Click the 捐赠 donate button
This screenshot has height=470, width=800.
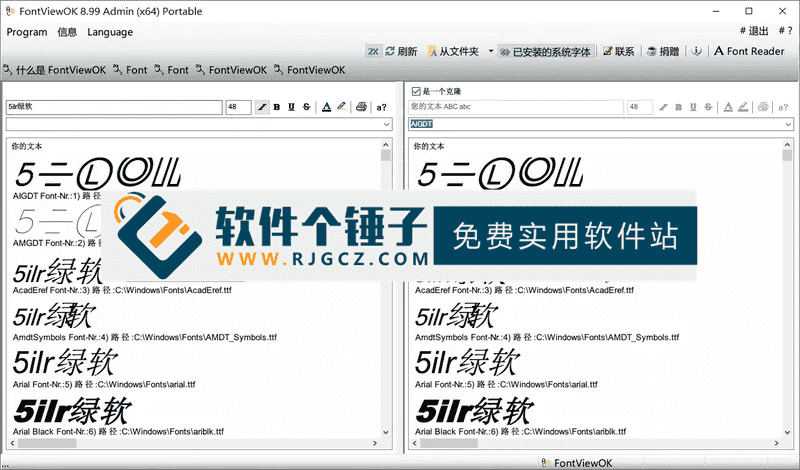(x=663, y=52)
